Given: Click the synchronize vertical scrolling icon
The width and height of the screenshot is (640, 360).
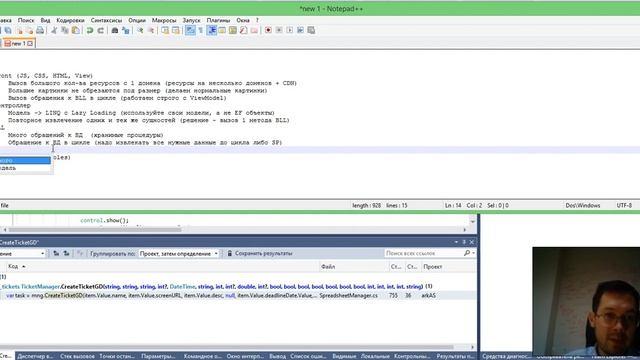Looking at the screenshot, I should (165, 30).
